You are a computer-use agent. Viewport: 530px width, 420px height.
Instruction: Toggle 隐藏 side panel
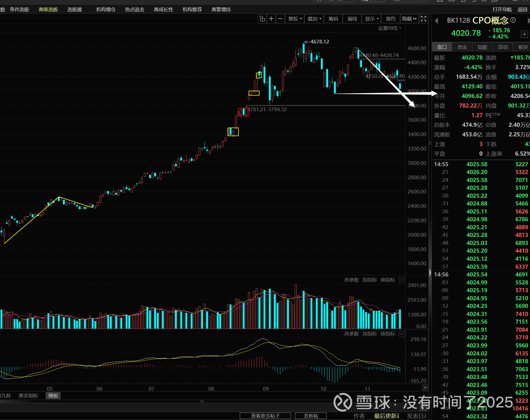(409, 19)
